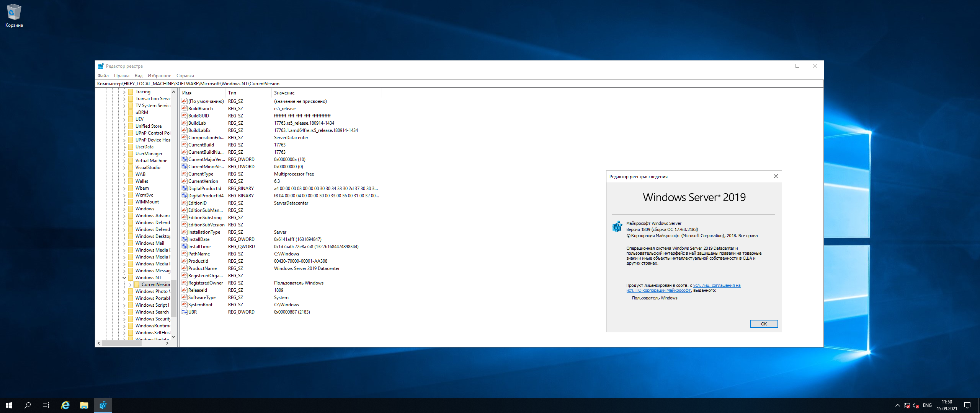Click the Тип column header
The height and width of the screenshot is (413, 980).
coord(248,93)
